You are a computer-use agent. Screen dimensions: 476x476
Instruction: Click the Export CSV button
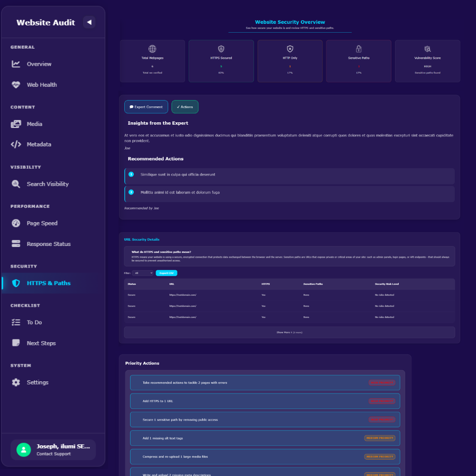click(166, 273)
